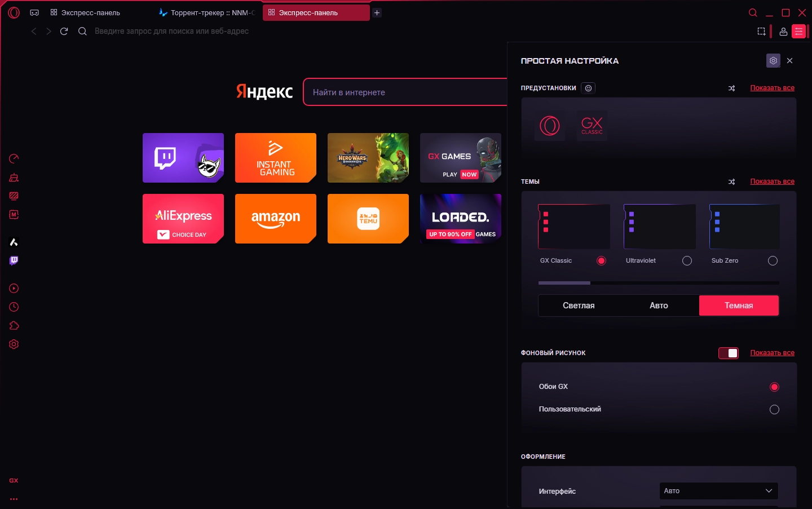Pick the GX Classic theme preview
Image resolution: width=812 pixels, height=509 pixels.
pos(574,227)
